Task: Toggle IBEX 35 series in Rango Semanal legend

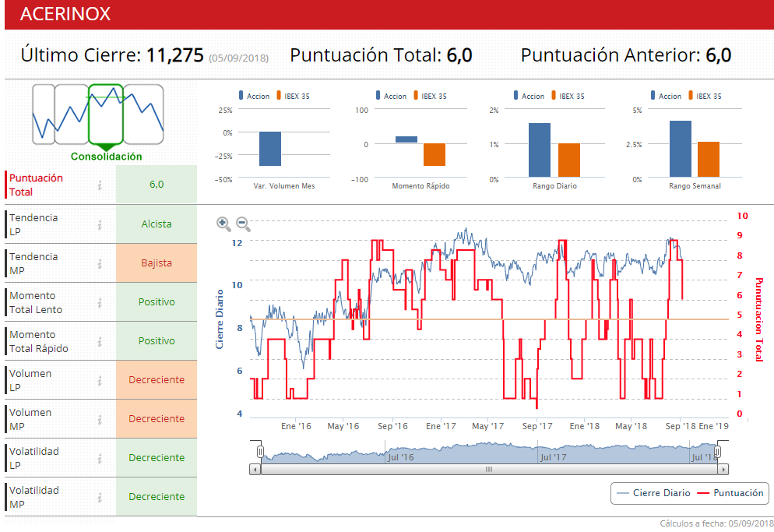Action: click(705, 96)
